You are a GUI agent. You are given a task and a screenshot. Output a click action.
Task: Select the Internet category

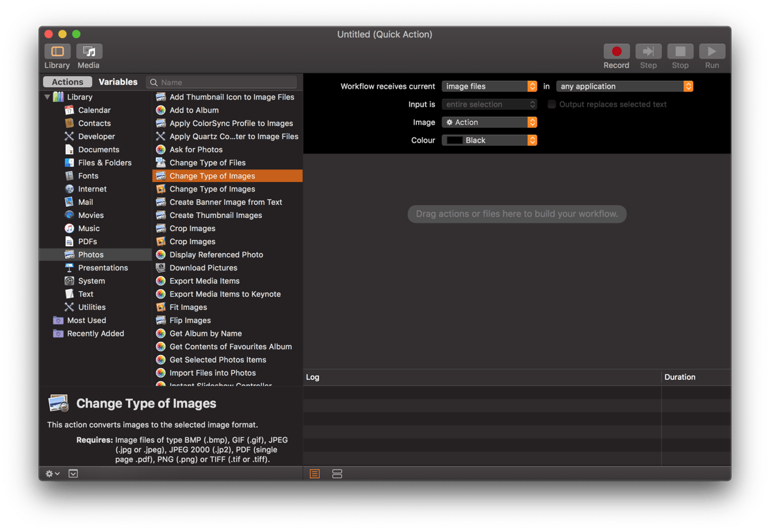coord(92,189)
